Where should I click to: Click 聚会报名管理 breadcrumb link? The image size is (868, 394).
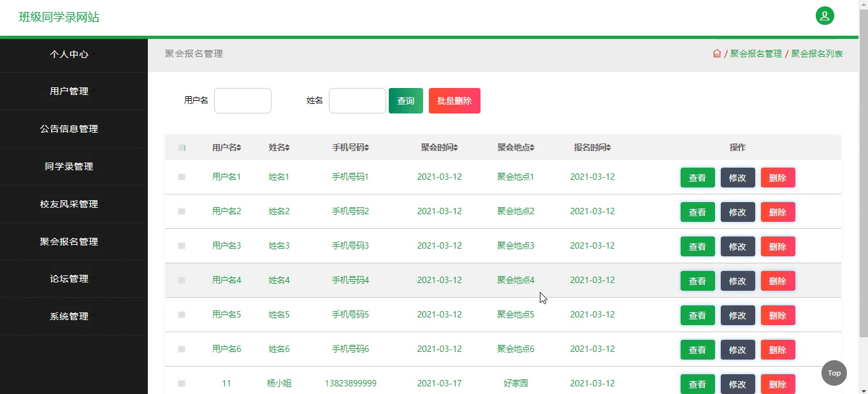(756, 54)
